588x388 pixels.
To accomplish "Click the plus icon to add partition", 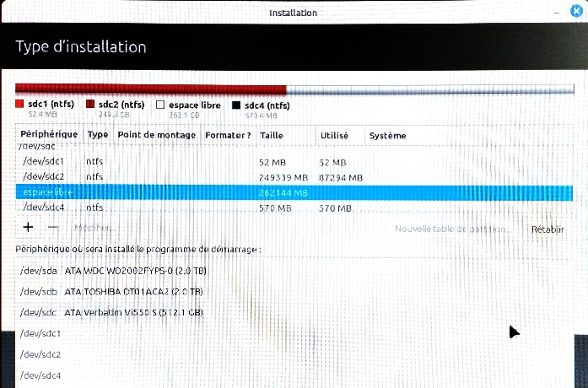I will pyautogui.click(x=28, y=228).
